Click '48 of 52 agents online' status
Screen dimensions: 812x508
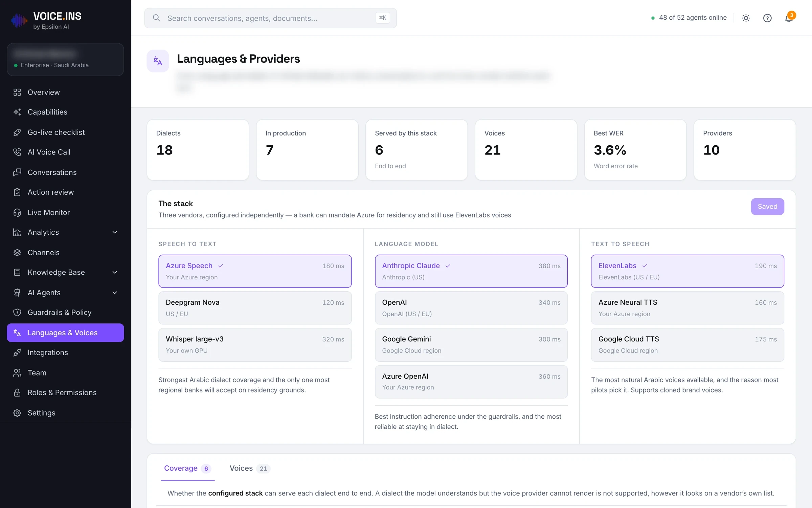(689, 18)
